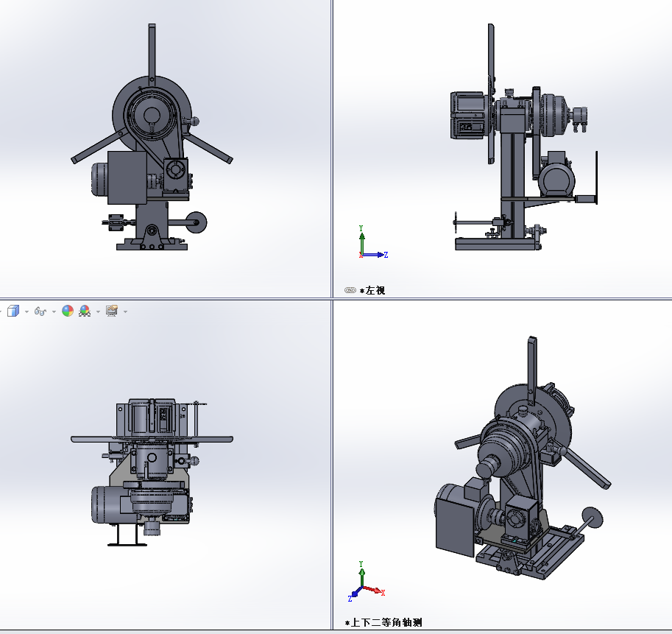
Task: Click the YZ triad in the left-view viewport
Action: pyautogui.click(x=372, y=242)
